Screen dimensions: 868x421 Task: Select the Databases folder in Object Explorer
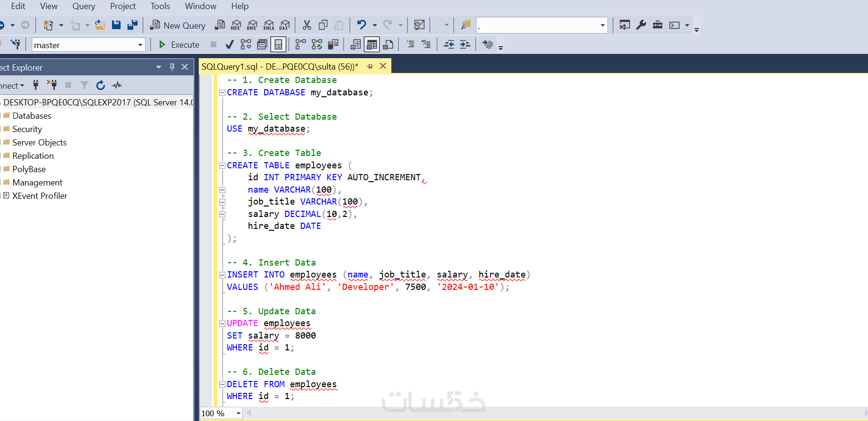(31, 116)
